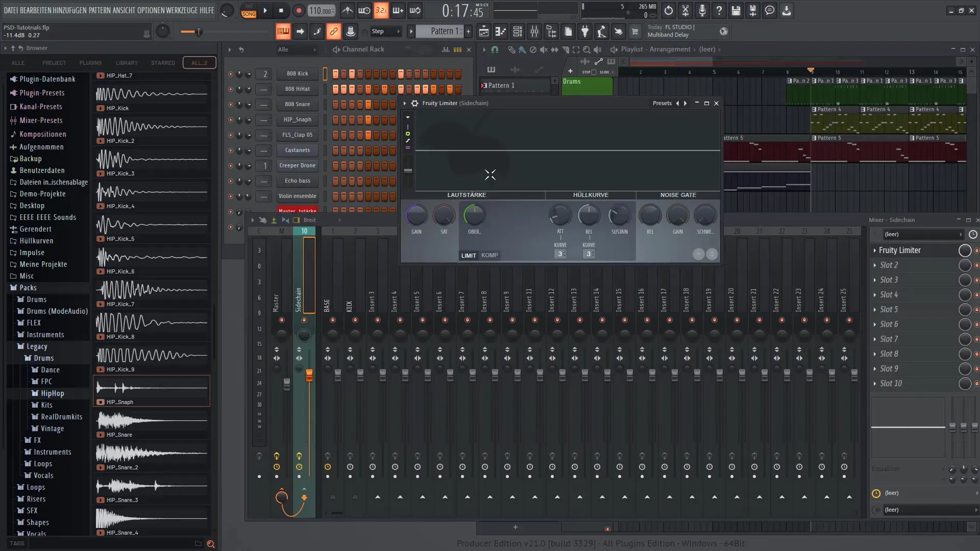Click the Render audio export icon
980x551 pixels.
click(752, 10)
